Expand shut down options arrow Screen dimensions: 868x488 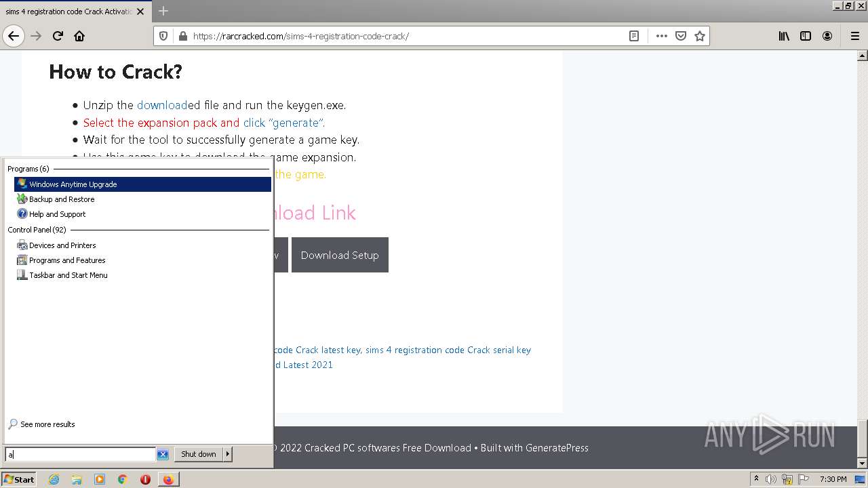(x=228, y=454)
